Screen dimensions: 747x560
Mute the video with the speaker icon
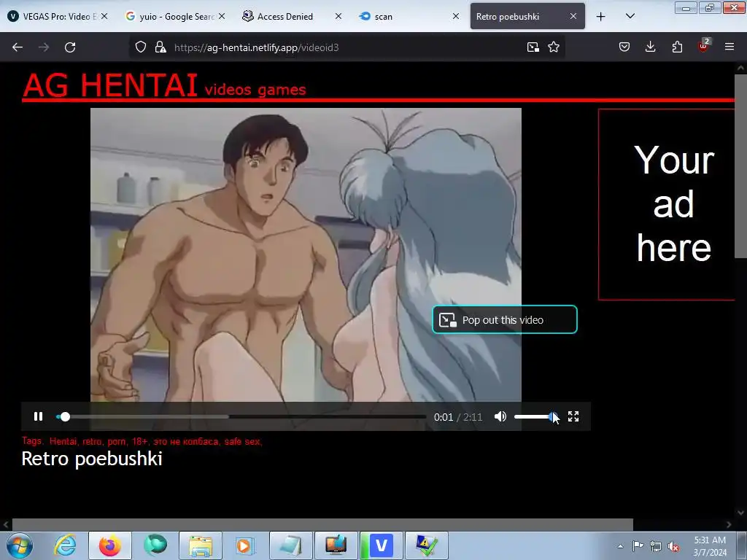[x=500, y=416]
